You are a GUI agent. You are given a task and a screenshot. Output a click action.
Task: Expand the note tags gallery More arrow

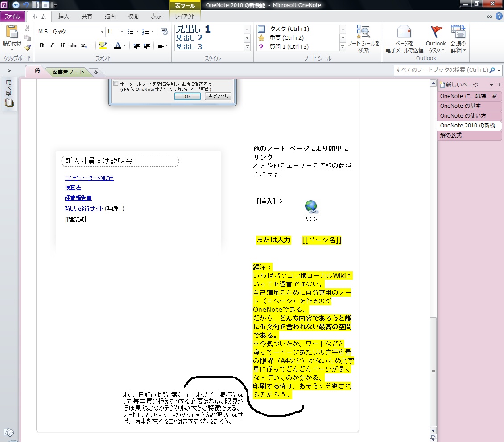(x=343, y=47)
